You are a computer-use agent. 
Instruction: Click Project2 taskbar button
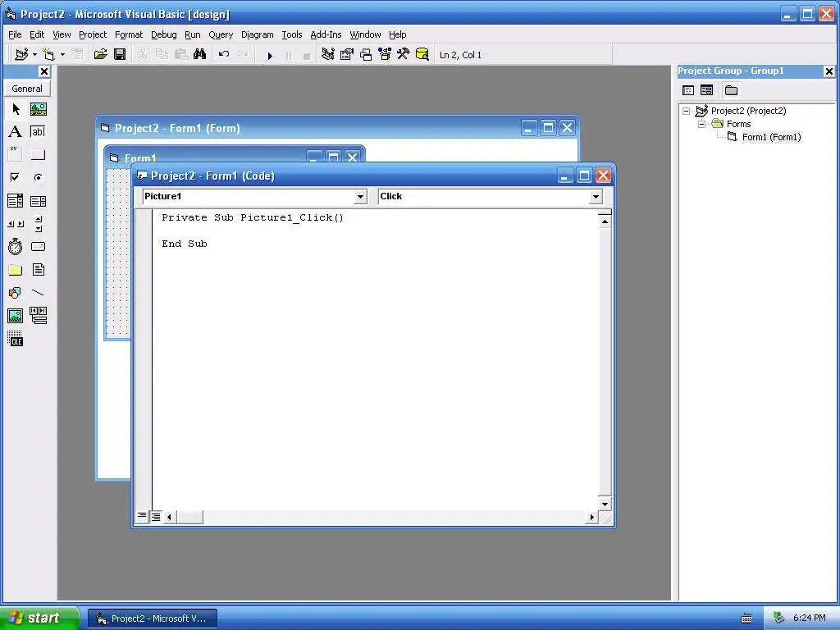tap(153, 619)
